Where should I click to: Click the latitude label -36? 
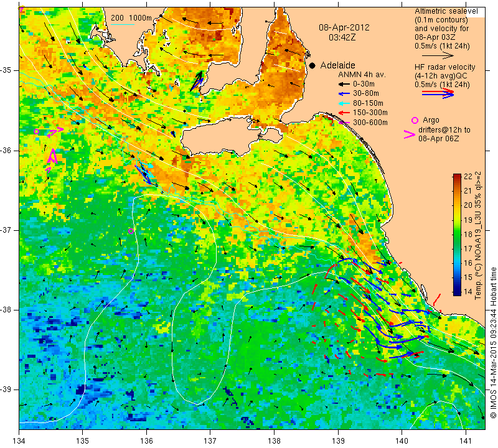7,150
